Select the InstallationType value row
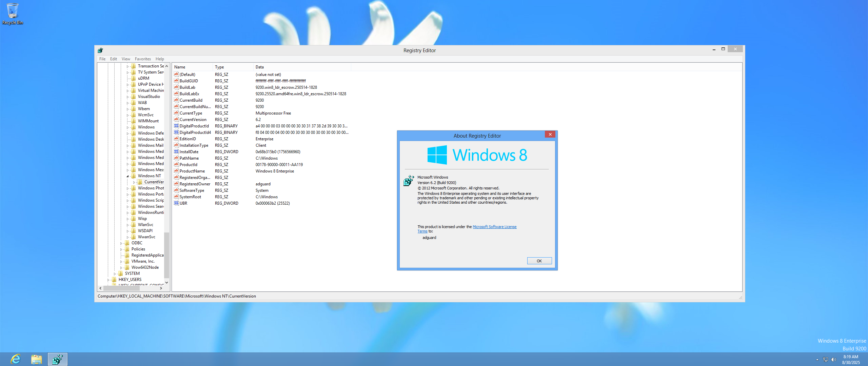This screenshot has height=366, width=868. coord(194,145)
